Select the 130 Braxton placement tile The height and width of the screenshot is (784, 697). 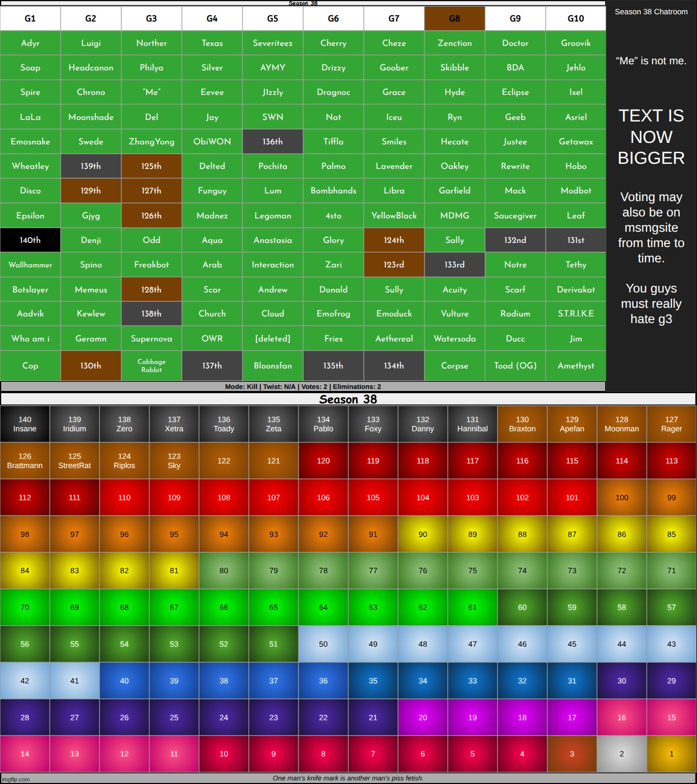(522, 424)
